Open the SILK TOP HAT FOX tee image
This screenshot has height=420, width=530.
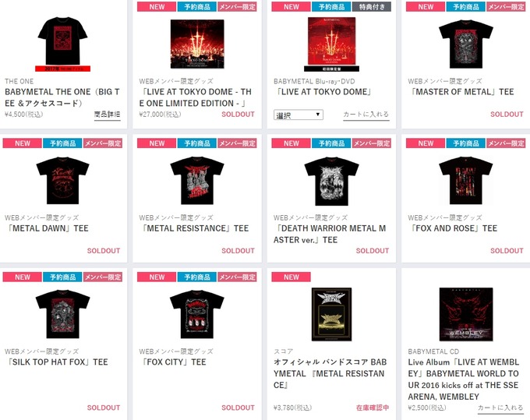[63, 314]
